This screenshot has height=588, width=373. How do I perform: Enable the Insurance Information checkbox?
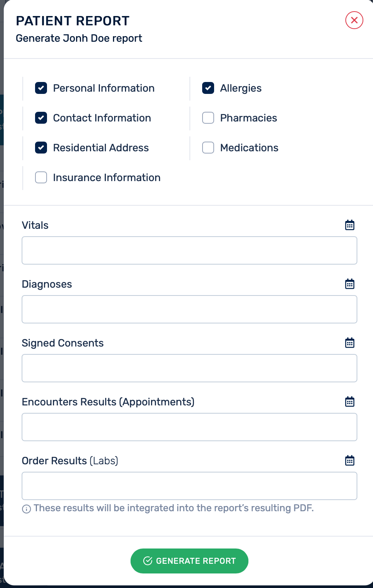coord(41,178)
